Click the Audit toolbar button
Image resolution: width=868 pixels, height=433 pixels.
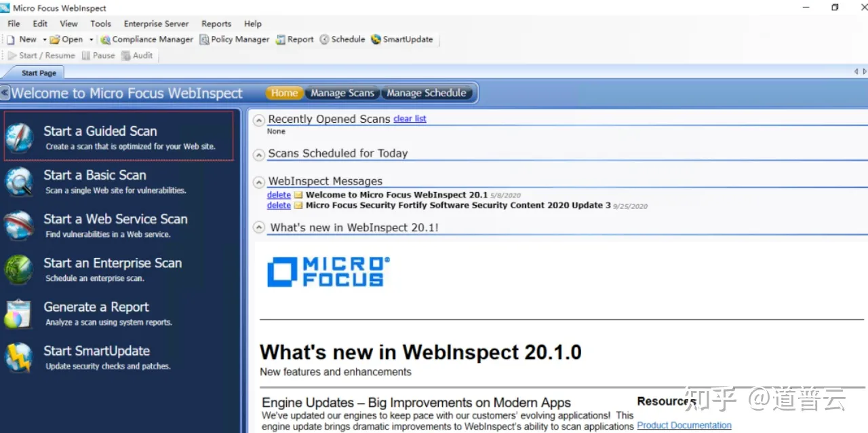(x=137, y=55)
